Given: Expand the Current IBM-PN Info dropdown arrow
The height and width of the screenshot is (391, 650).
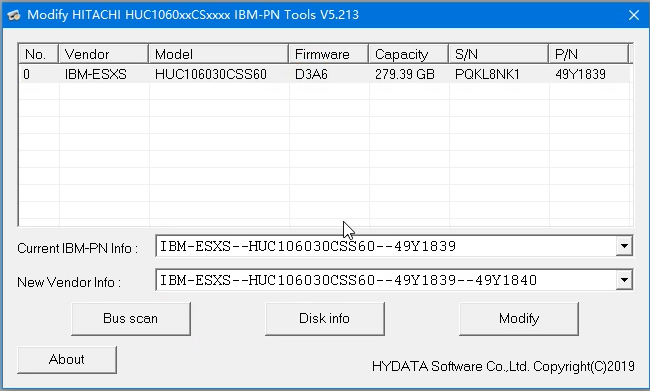Looking at the screenshot, I should click(624, 246).
